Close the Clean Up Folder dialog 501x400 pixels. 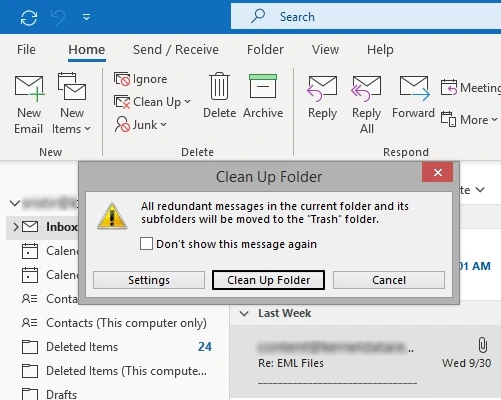coord(438,172)
